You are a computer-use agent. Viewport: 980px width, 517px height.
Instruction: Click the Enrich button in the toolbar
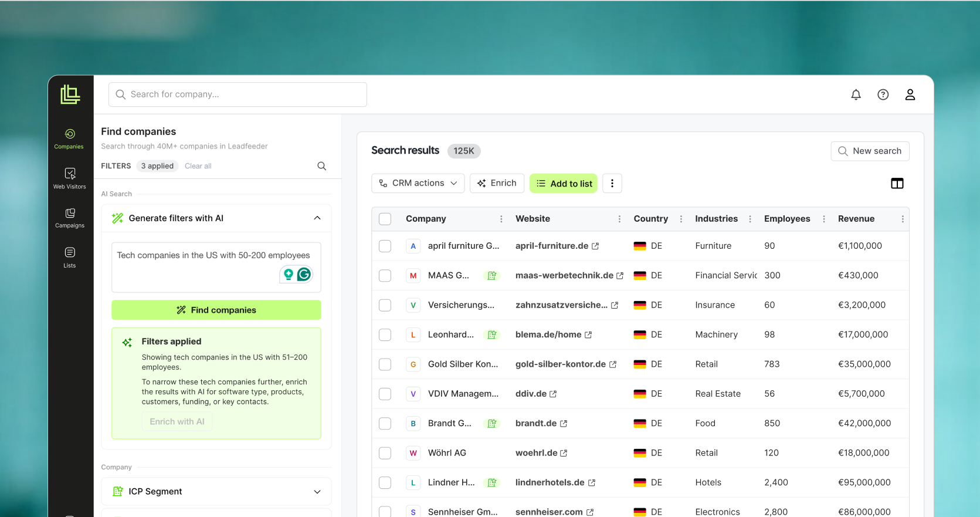[x=497, y=183]
